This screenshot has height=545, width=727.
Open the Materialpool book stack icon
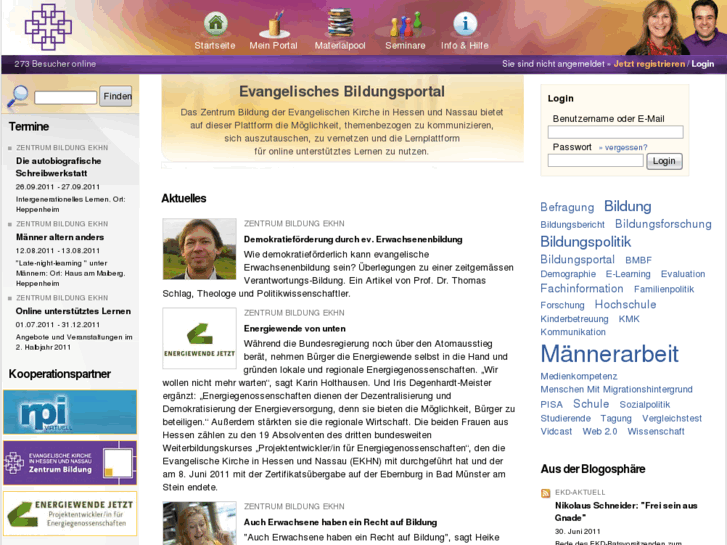[x=340, y=22]
